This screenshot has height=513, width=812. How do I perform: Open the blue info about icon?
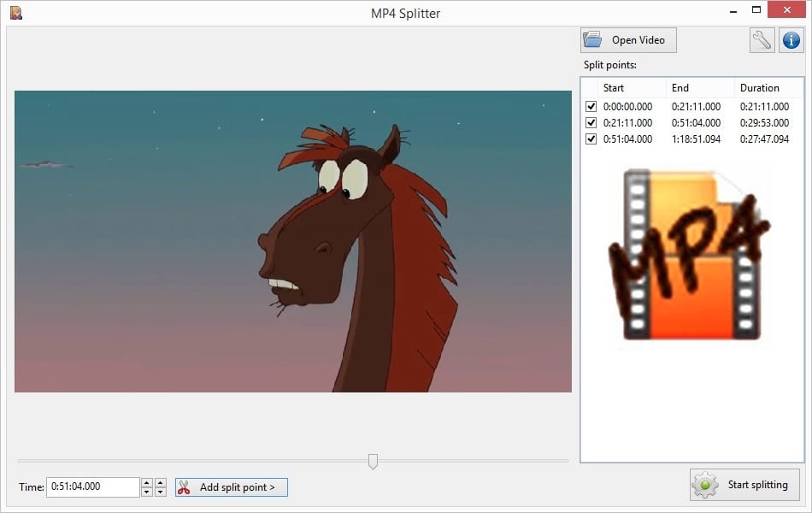[791, 40]
